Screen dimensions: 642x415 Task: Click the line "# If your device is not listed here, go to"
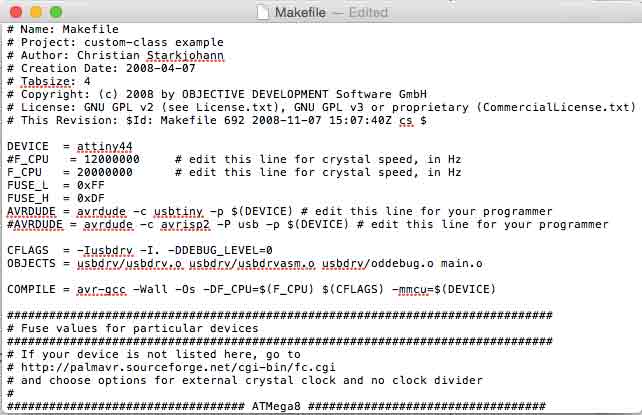tap(154, 354)
